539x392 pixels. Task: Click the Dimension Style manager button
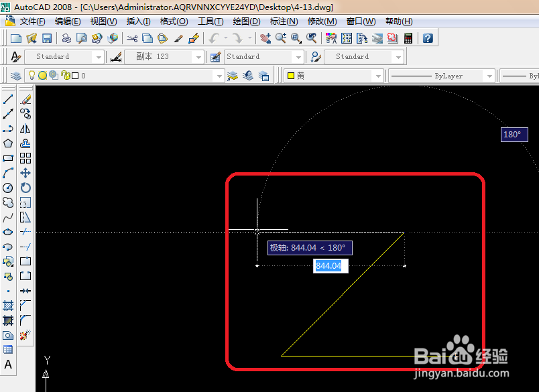click(116, 58)
